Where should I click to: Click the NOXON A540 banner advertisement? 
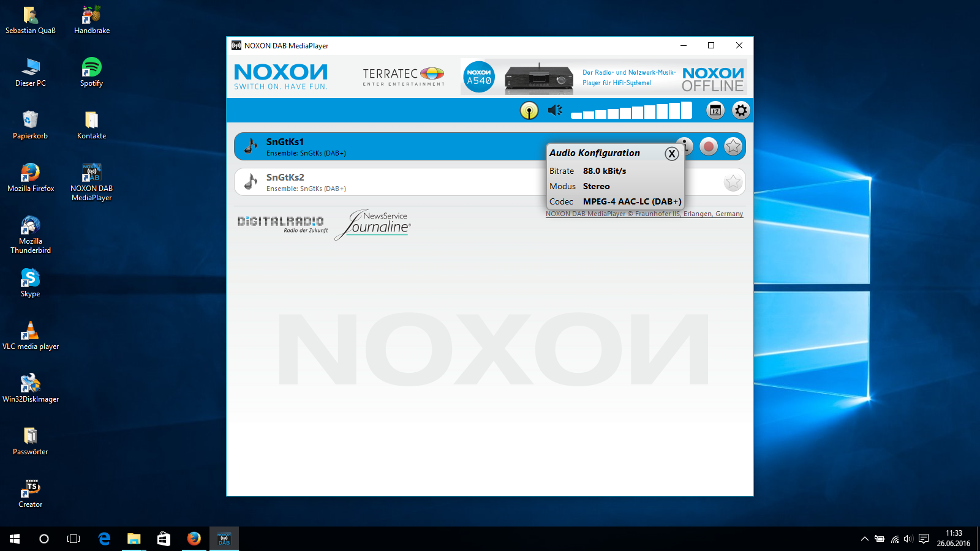pyautogui.click(x=603, y=77)
